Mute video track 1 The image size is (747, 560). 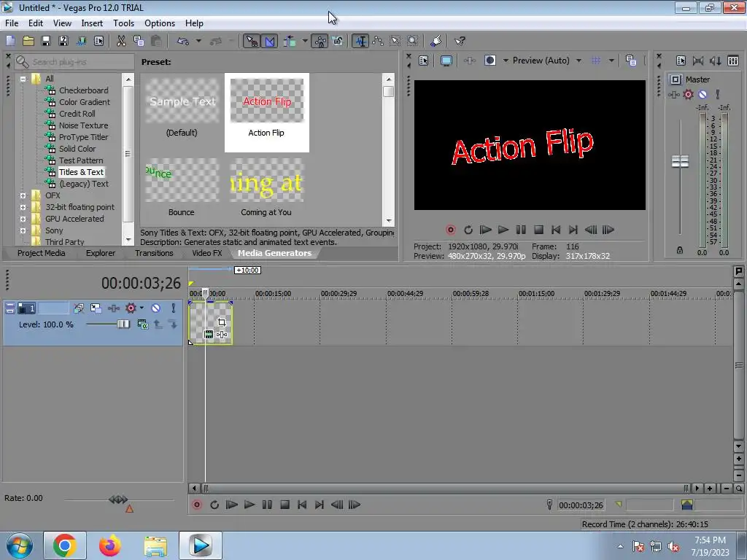(x=156, y=308)
